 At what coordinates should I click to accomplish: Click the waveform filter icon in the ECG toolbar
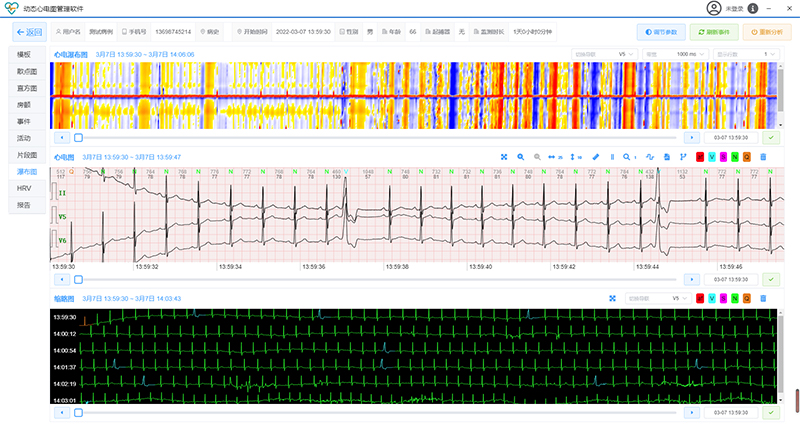click(649, 157)
